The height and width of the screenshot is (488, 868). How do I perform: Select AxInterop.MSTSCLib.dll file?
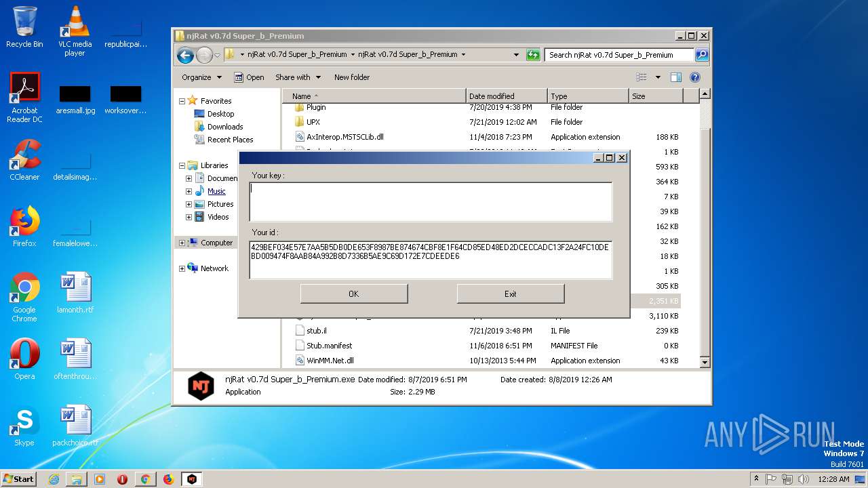(487, 137)
